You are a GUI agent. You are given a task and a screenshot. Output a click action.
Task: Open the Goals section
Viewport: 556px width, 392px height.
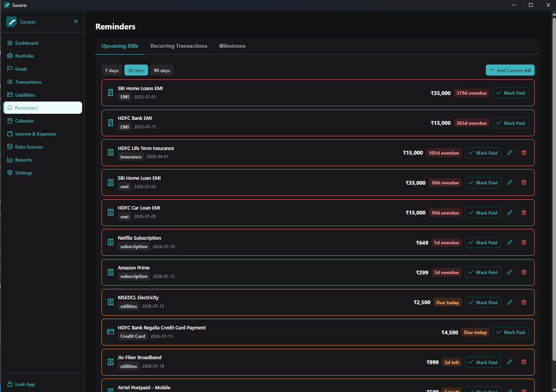[42, 69]
